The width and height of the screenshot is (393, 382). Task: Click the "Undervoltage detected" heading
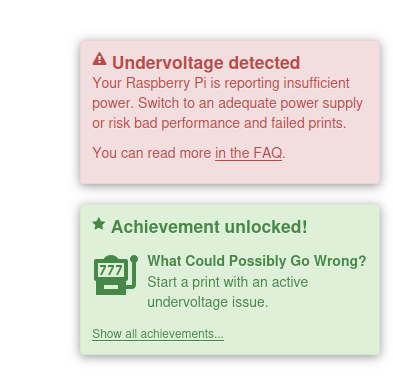click(206, 63)
